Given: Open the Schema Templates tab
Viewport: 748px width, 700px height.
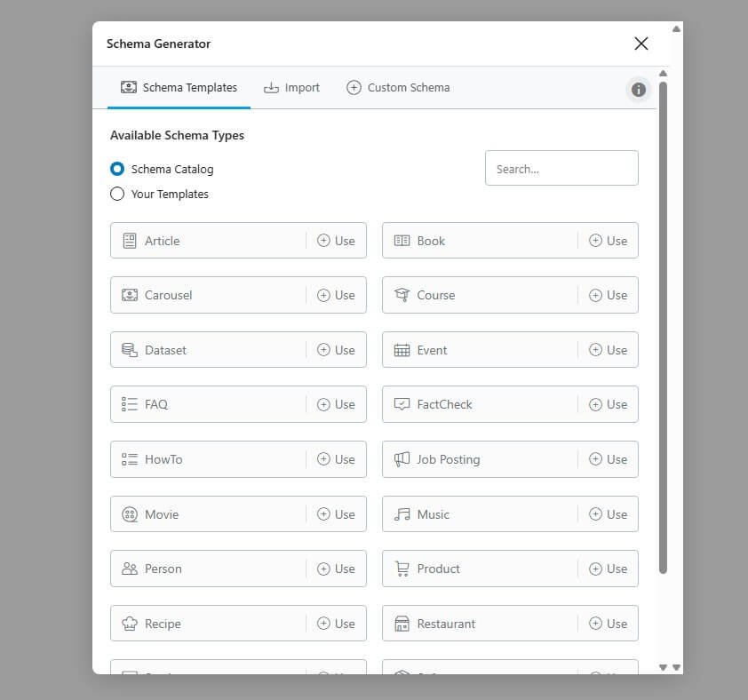Looking at the screenshot, I should coord(179,88).
